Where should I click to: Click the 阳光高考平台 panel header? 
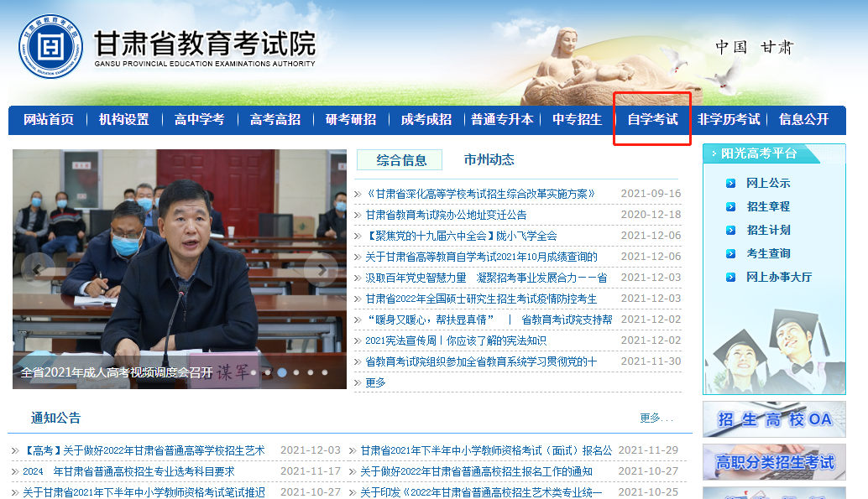click(759, 153)
